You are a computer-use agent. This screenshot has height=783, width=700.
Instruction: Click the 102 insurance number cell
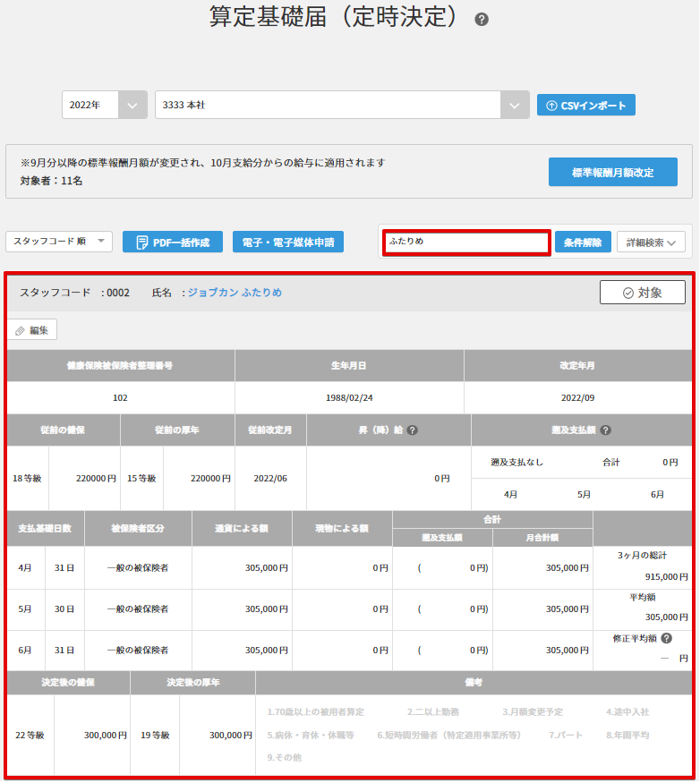pyautogui.click(x=120, y=397)
